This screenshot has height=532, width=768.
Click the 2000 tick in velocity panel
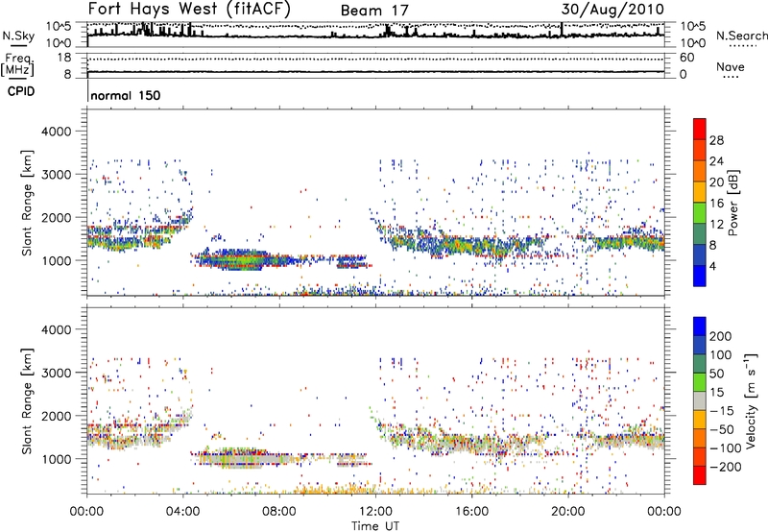[56, 416]
